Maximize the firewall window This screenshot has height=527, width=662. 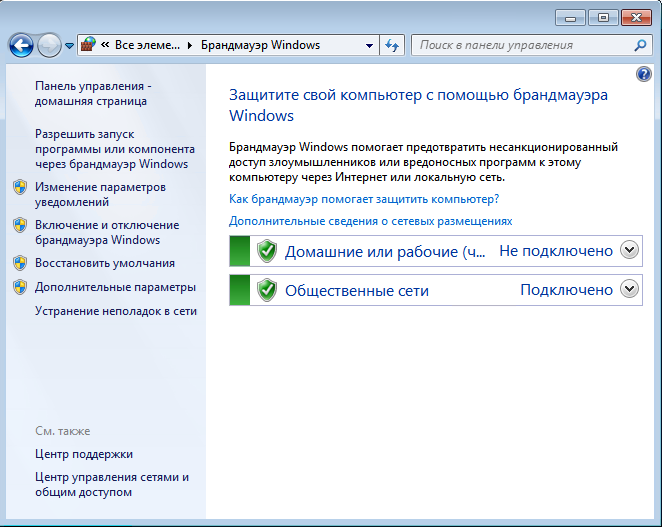pyautogui.click(x=603, y=18)
